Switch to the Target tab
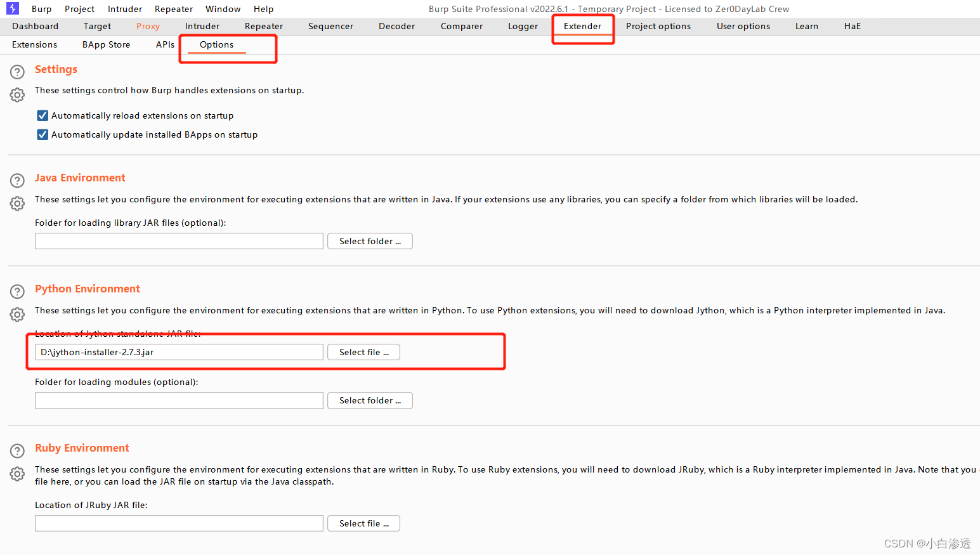This screenshot has width=980, height=555. [97, 26]
